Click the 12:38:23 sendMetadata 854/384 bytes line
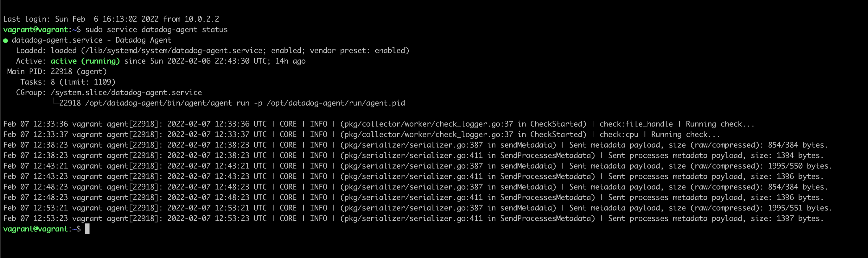Viewport: 868px width, 258px height. [x=415, y=145]
